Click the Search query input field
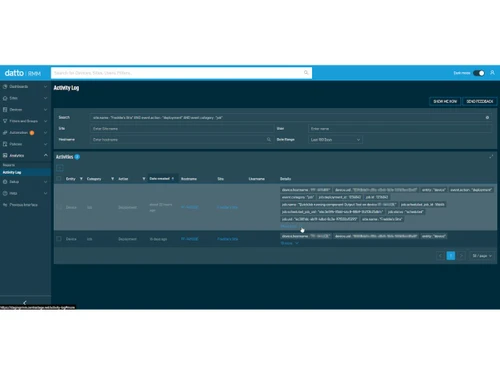Viewport: 500px width, 375px height. (291, 117)
